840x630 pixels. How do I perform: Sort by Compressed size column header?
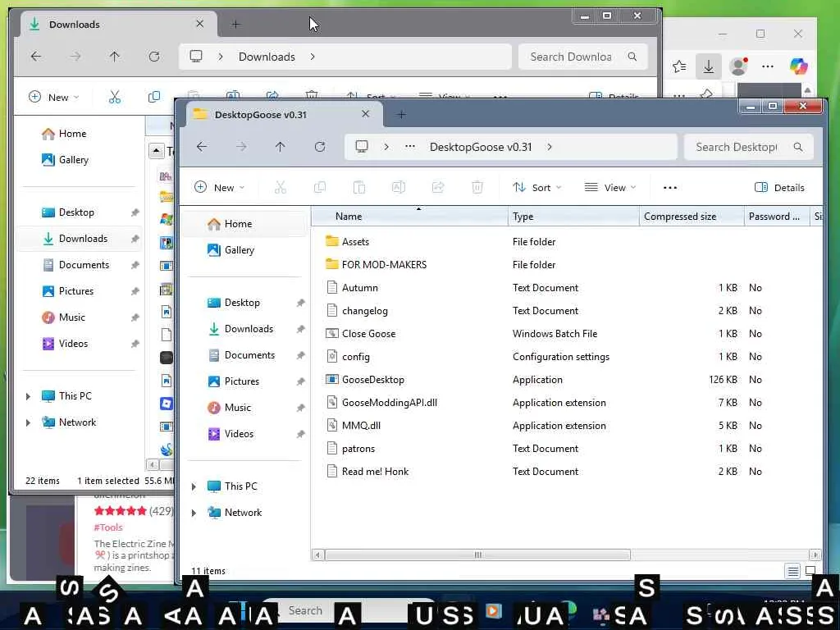[691, 217]
